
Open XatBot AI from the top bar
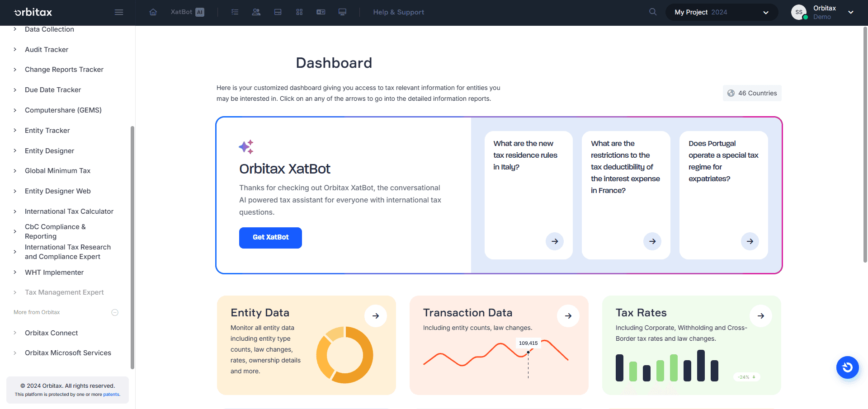(187, 12)
